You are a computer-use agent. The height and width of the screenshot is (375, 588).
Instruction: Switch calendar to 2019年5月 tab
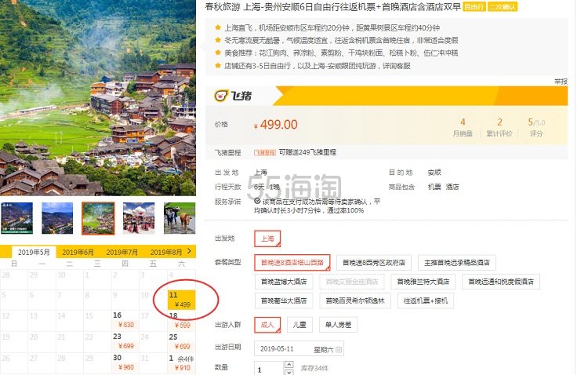tap(34, 252)
